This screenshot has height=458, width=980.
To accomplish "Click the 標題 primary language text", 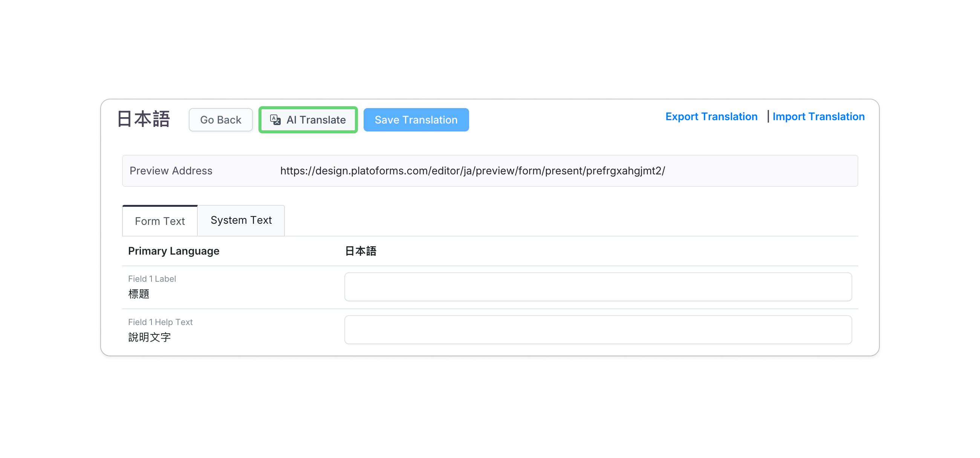I will pos(139,294).
